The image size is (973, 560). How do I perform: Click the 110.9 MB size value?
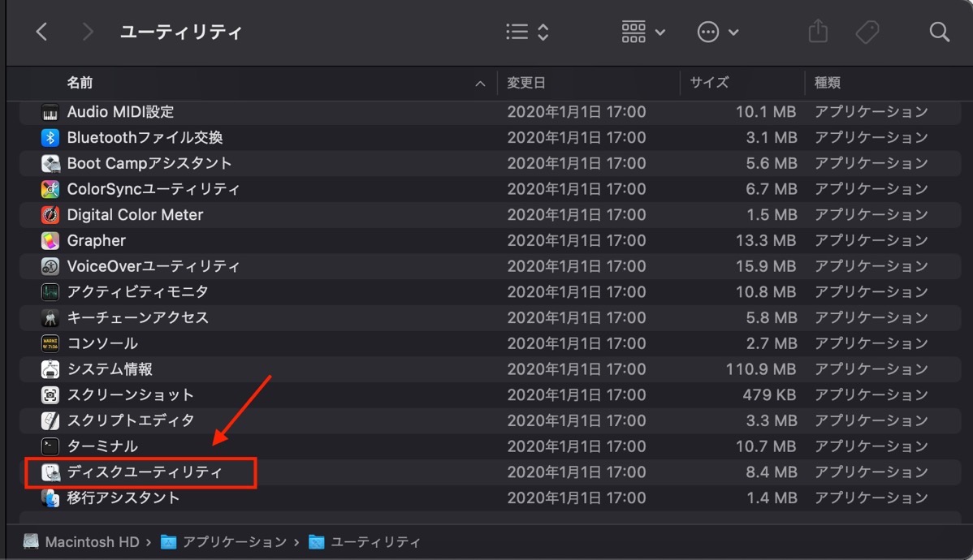[x=761, y=369]
